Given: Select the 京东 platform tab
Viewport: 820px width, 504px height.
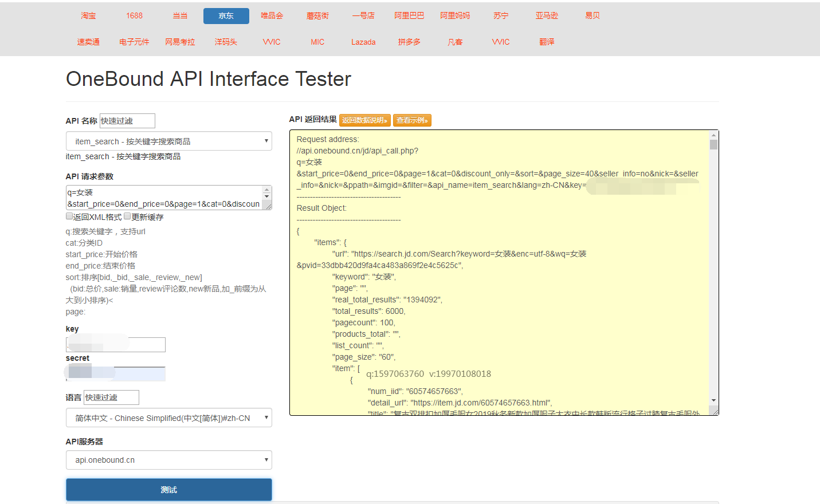Looking at the screenshot, I should (x=226, y=16).
